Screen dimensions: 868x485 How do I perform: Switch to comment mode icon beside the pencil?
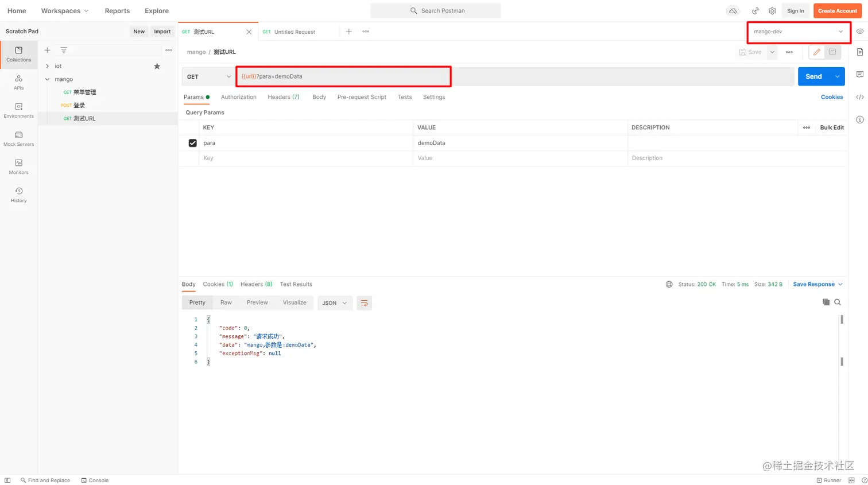point(832,52)
